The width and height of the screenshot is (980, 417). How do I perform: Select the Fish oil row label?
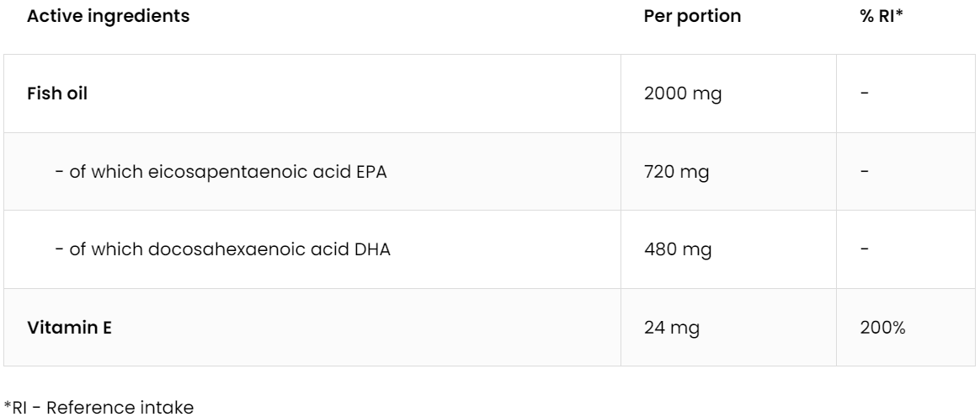[x=58, y=94]
